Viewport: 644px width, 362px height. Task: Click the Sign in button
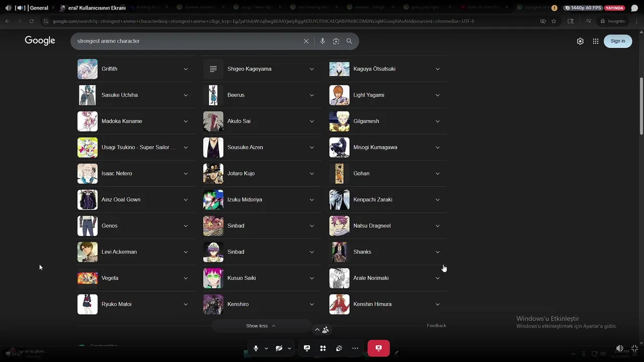click(618, 41)
